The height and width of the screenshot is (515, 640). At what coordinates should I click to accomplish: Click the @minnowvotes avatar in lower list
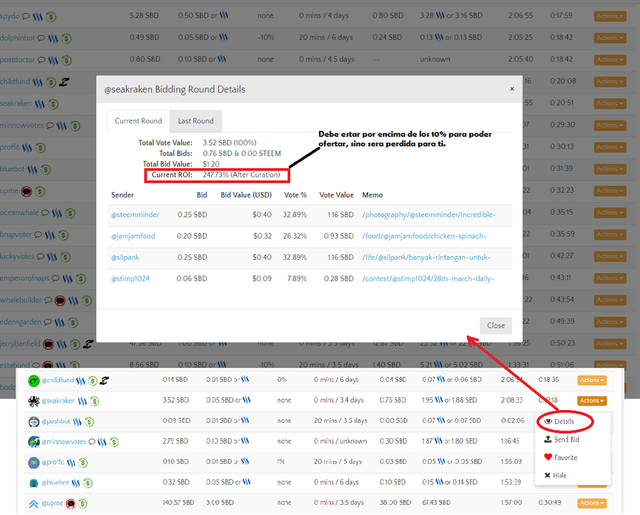click(x=33, y=442)
